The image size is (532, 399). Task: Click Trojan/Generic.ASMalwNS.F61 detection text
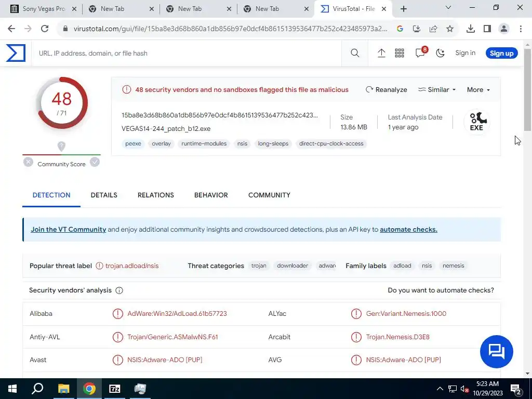click(172, 337)
